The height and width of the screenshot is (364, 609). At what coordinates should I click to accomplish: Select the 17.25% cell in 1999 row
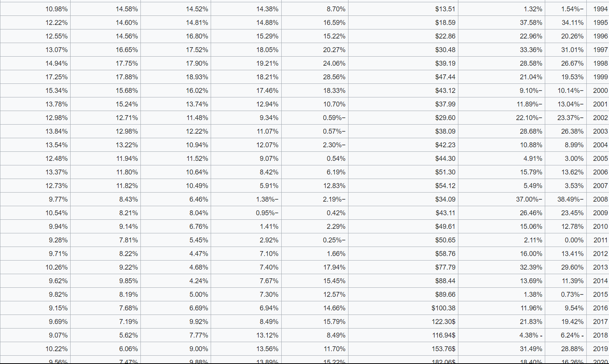pos(57,77)
